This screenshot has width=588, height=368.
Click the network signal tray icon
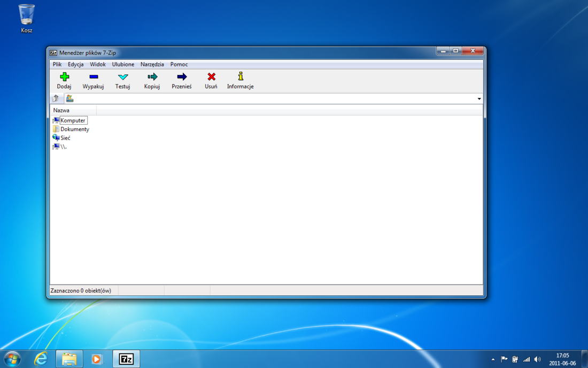tap(527, 359)
